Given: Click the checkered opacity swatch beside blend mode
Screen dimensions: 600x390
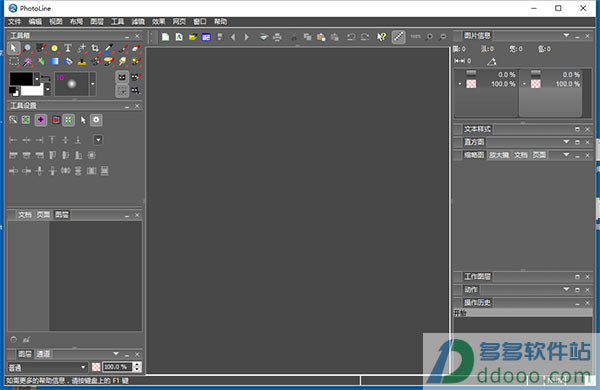Looking at the screenshot, I should click(x=96, y=367).
